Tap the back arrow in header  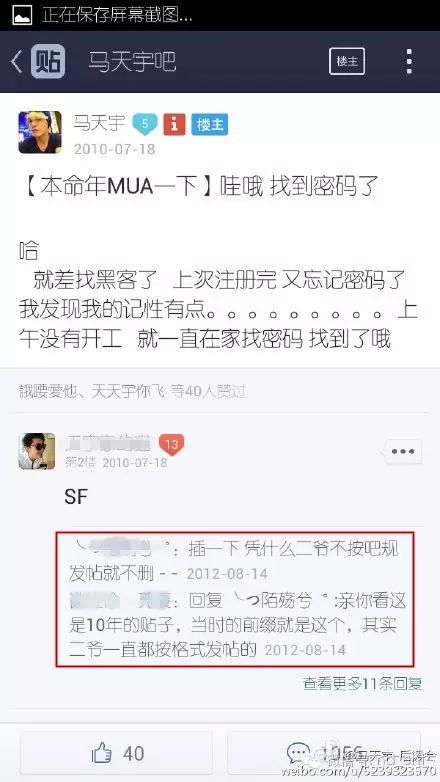click(x=16, y=62)
